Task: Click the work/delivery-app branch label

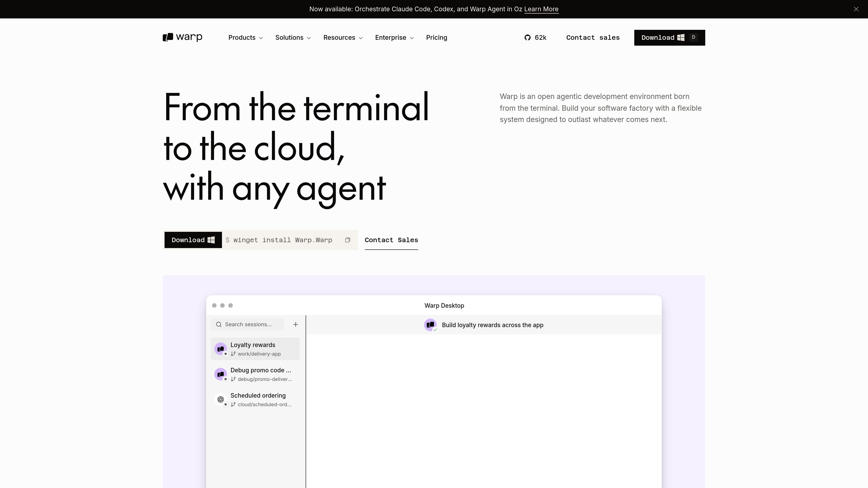Action: (x=259, y=354)
